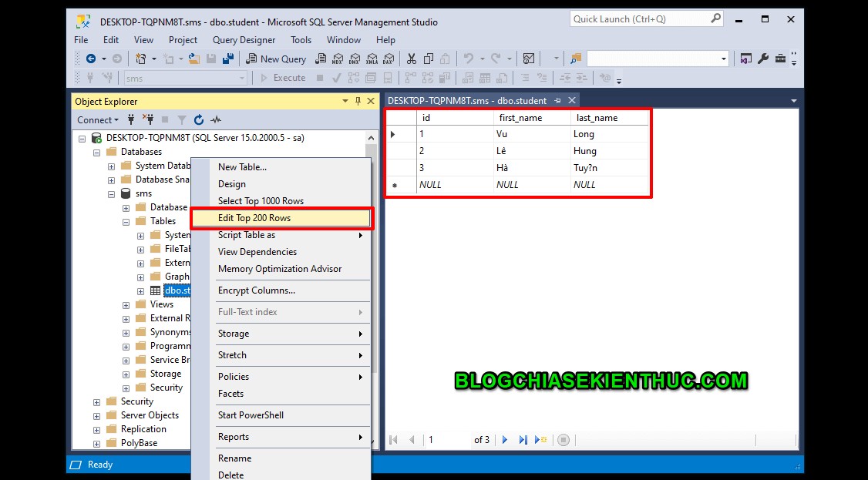This screenshot has width=868, height=480.
Task: Refresh the Object Explorer tree
Action: (x=199, y=119)
